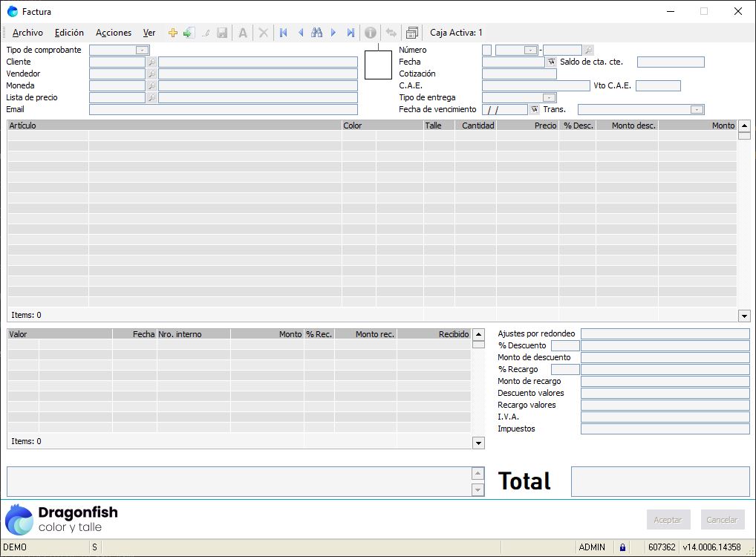Open the Trans. dropdown
Screen dimensions: 756x557
pyautogui.click(x=697, y=109)
